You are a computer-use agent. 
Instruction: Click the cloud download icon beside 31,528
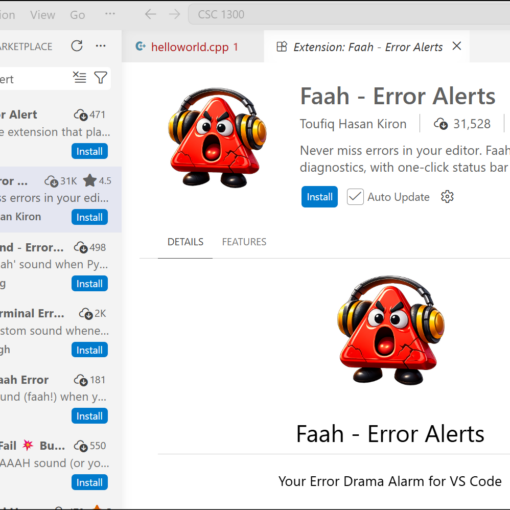[441, 124]
